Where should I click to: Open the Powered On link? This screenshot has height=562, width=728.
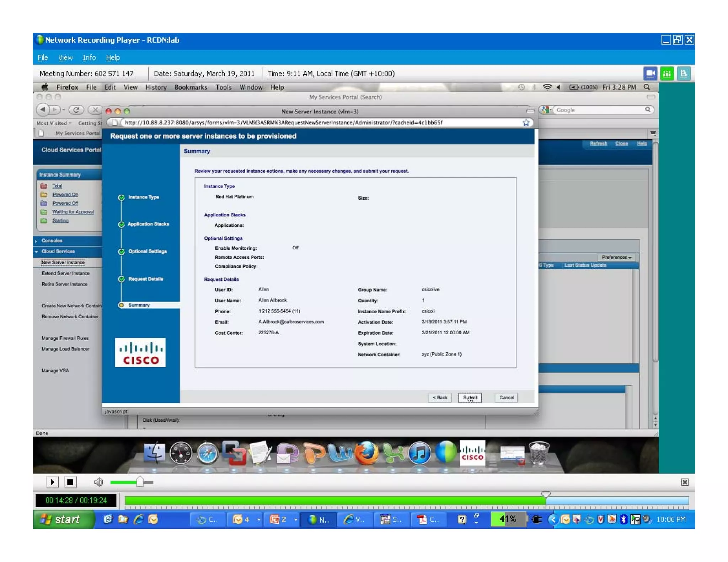click(x=65, y=194)
